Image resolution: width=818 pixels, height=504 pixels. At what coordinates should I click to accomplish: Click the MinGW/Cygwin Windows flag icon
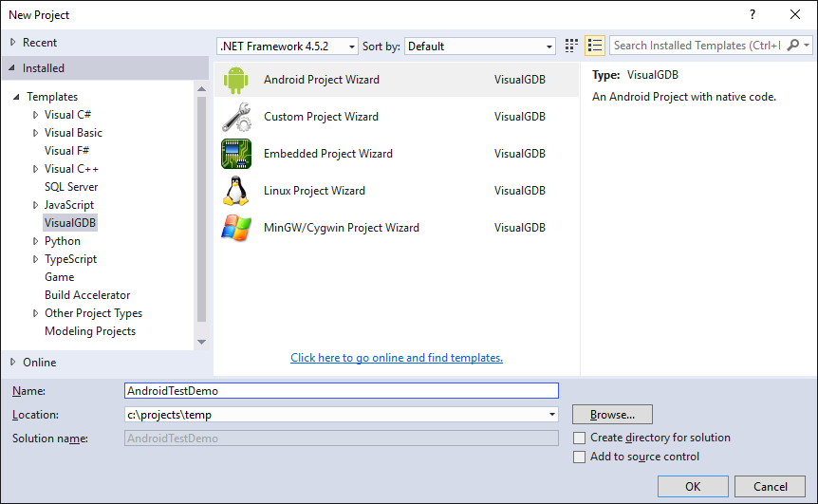(236, 228)
